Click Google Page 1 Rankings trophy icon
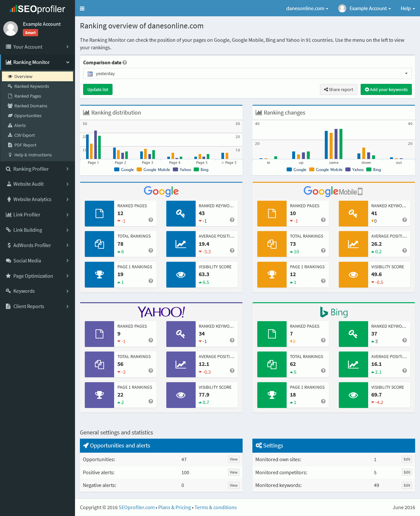This screenshot has height=516, width=420. 99,275
